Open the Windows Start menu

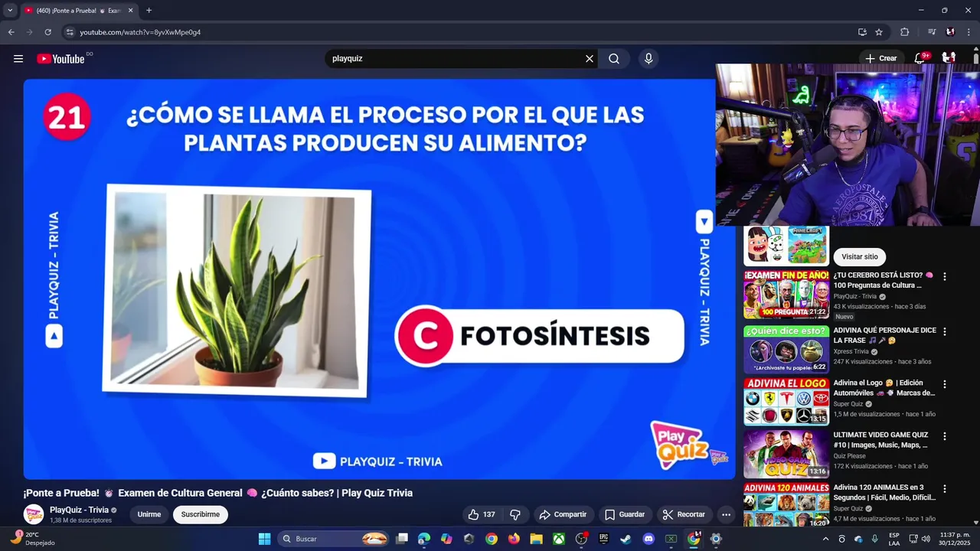(264, 539)
